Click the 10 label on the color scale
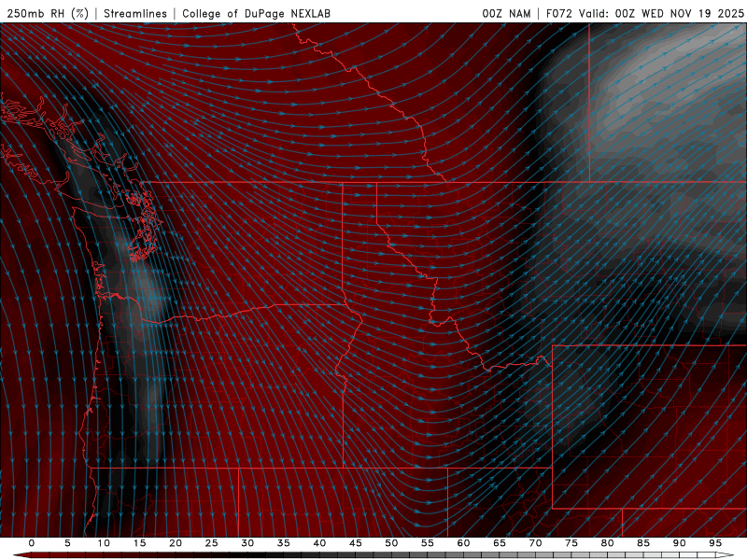The image size is (747, 560). [x=104, y=543]
